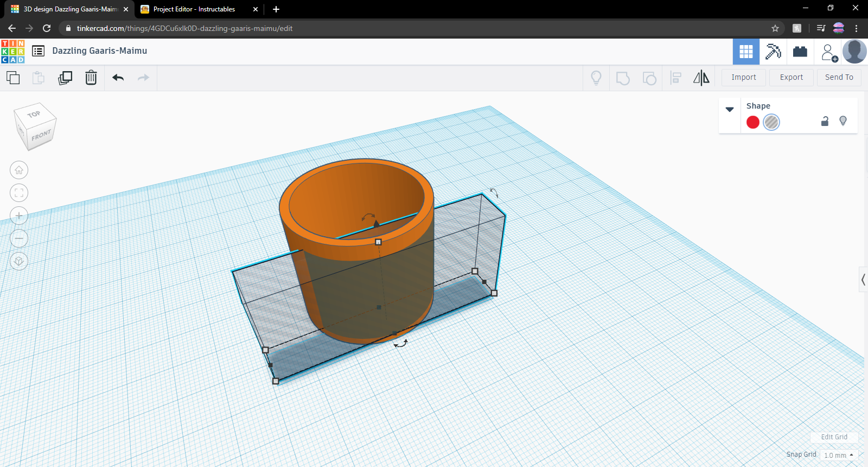Screen dimensions: 868x467
Task: Click the Home view button
Action: point(19,170)
